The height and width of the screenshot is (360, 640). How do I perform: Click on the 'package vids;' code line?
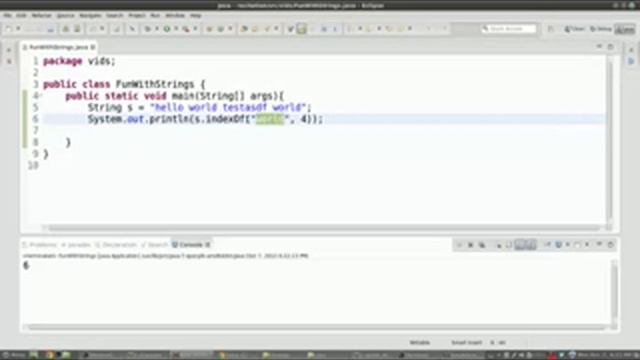pyautogui.click(x=80, y=61)
